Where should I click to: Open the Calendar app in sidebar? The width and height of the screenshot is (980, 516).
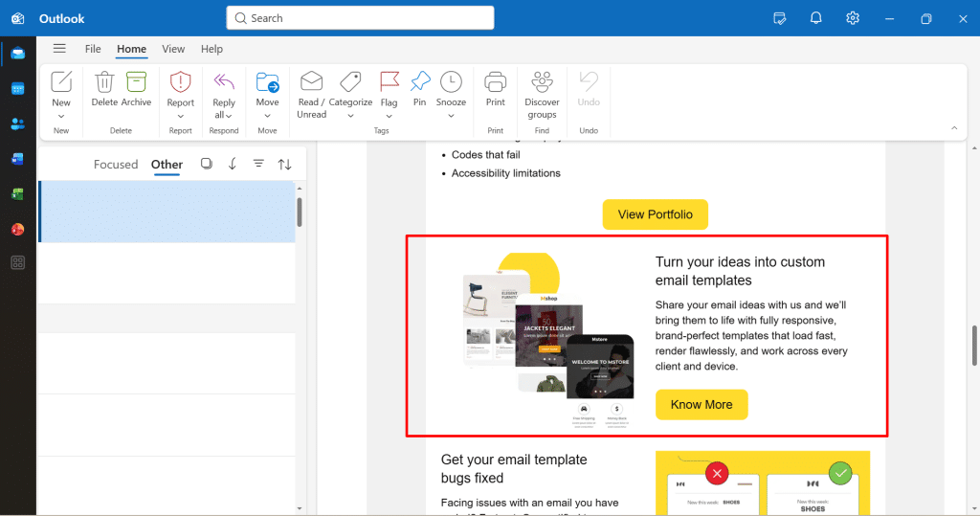tap(17, 89)
